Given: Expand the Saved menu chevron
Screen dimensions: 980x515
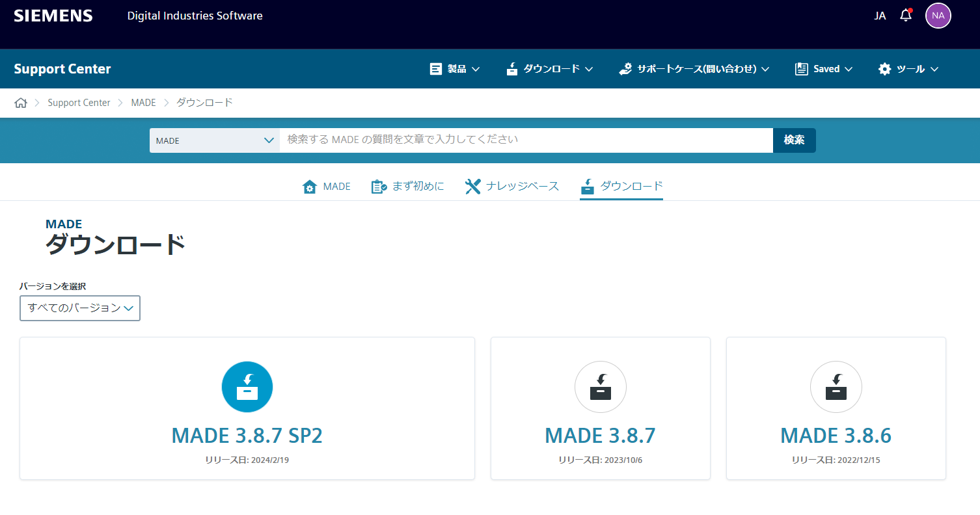Looking at the screenshot, I should click(x=849, y=69).
